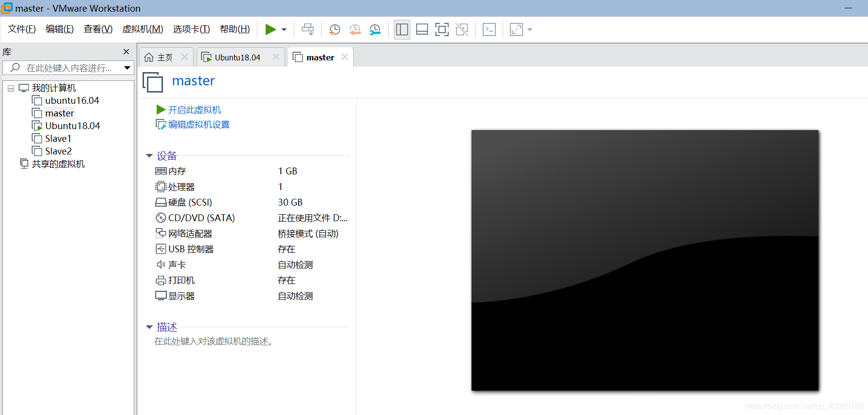Open the 内存 device entry
The image size is (868, 415).
(x=177, y=171)
